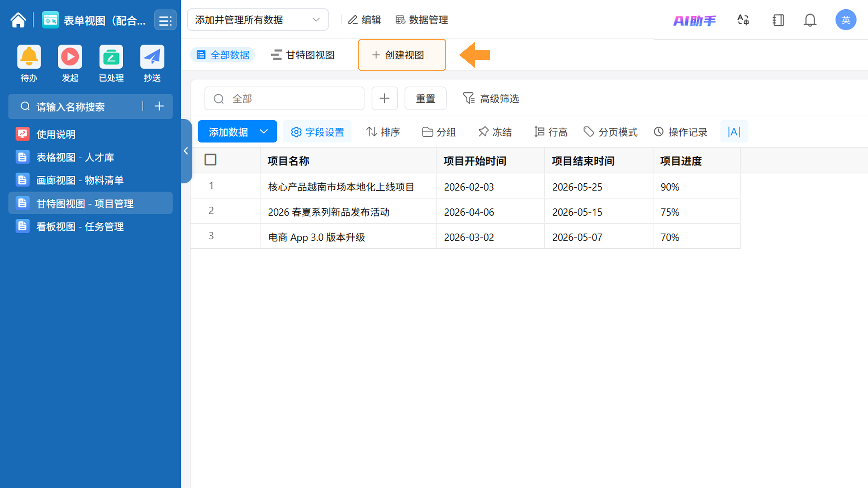Switch to 甘特图视图 tab
The height and width of the screenshot is (488, 868).
point(303,55)
